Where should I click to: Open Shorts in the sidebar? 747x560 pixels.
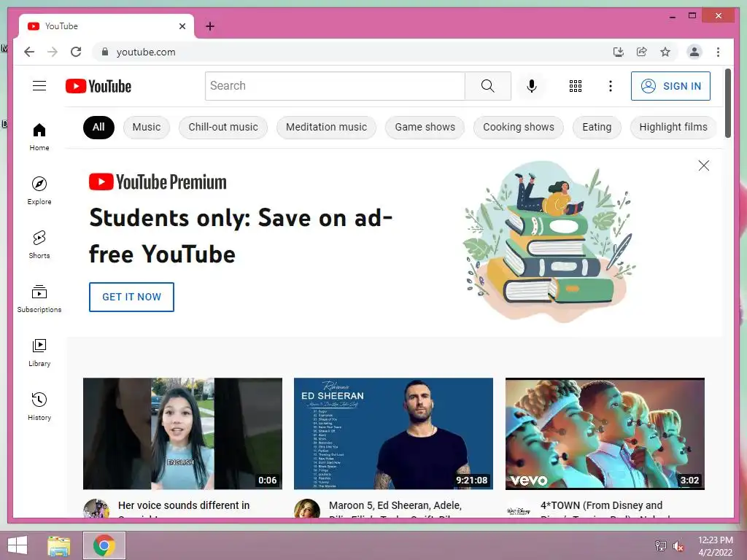tap(39, 244)
